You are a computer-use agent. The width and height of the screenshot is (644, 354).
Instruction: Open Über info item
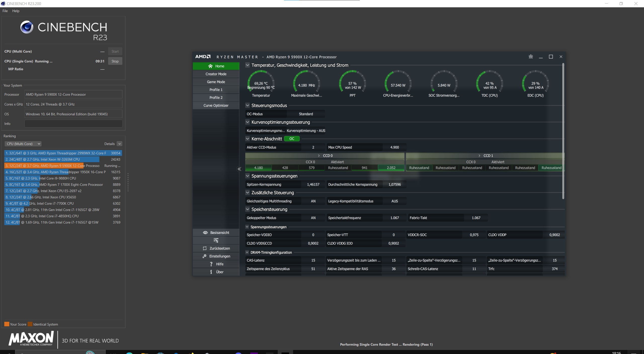tap(211, 272)
